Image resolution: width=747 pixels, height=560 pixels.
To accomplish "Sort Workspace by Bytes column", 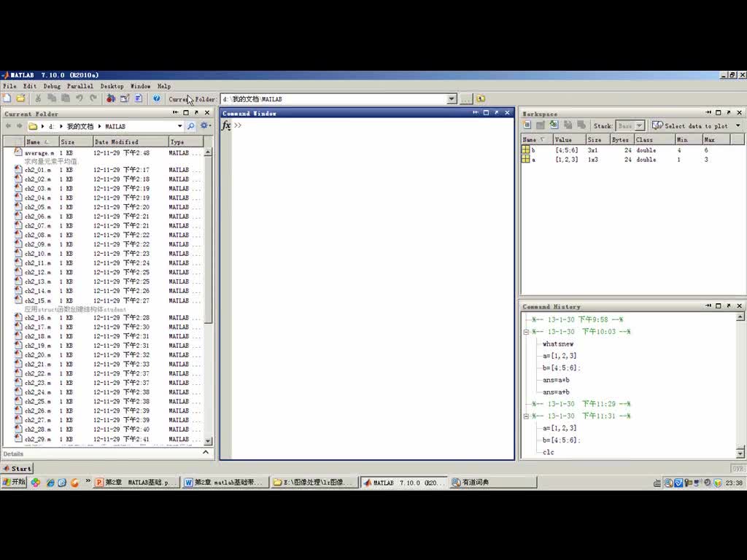I will 622,139.
